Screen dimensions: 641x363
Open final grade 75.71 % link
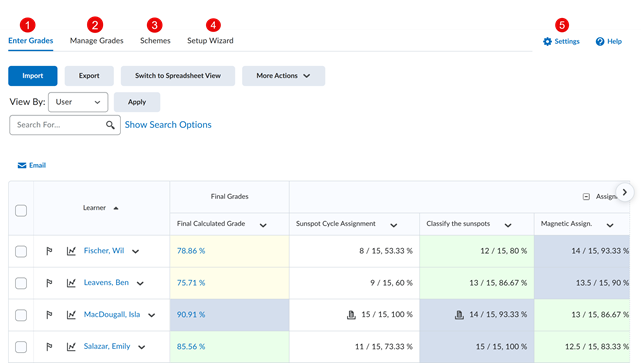click(x=191, y=282)
